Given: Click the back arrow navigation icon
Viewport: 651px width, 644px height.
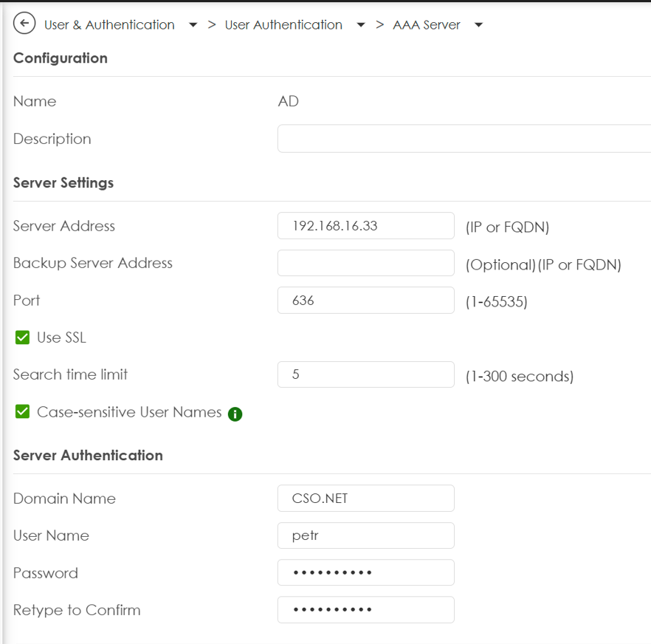Looking at the screenshot, I should click(24, 24).
